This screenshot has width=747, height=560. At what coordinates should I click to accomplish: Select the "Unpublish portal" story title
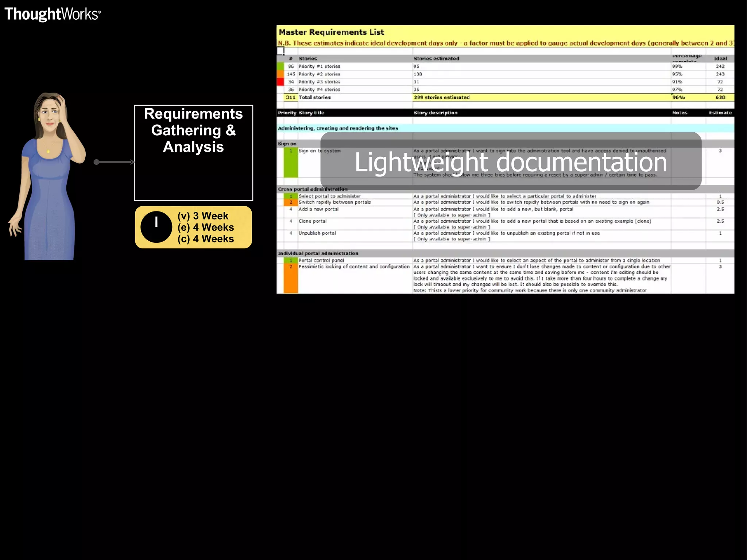click(x=317, y=233)
